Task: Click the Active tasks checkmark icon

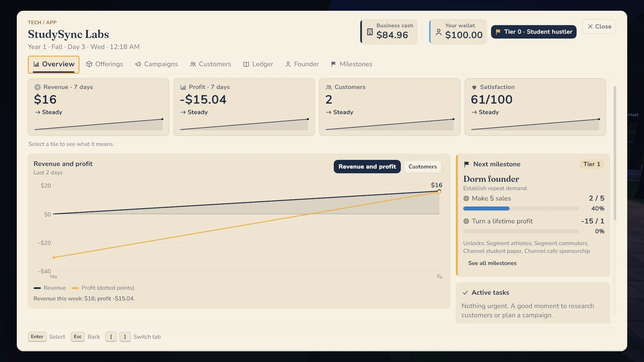Action: click(465, 293)
